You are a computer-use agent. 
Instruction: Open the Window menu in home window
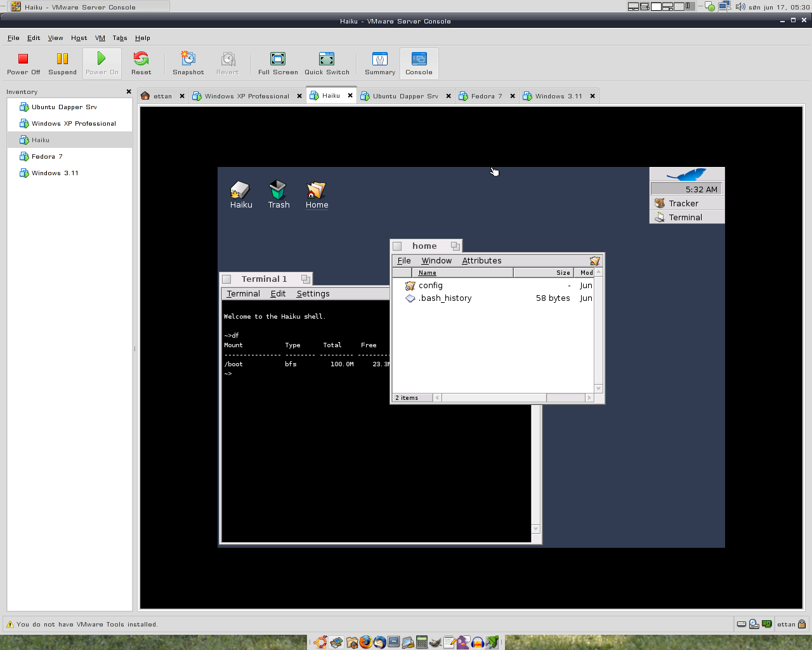point(436,261)
